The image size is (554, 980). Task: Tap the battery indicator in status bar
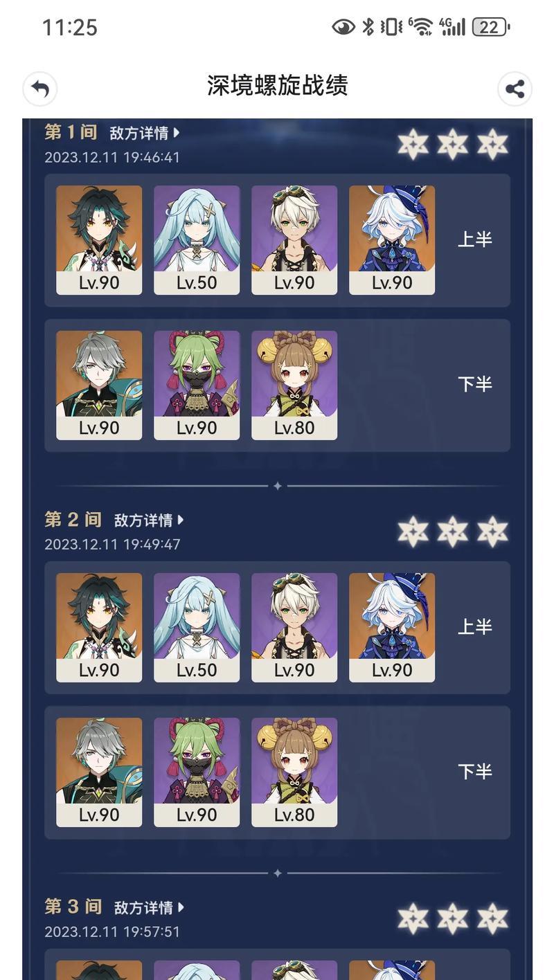pyautogui.click(x=491, y=27)
